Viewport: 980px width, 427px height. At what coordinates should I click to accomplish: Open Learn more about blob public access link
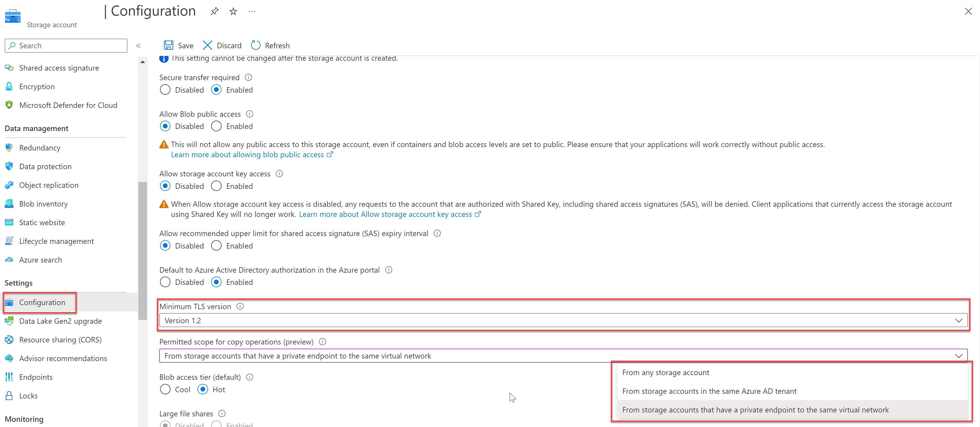[247, 155]
